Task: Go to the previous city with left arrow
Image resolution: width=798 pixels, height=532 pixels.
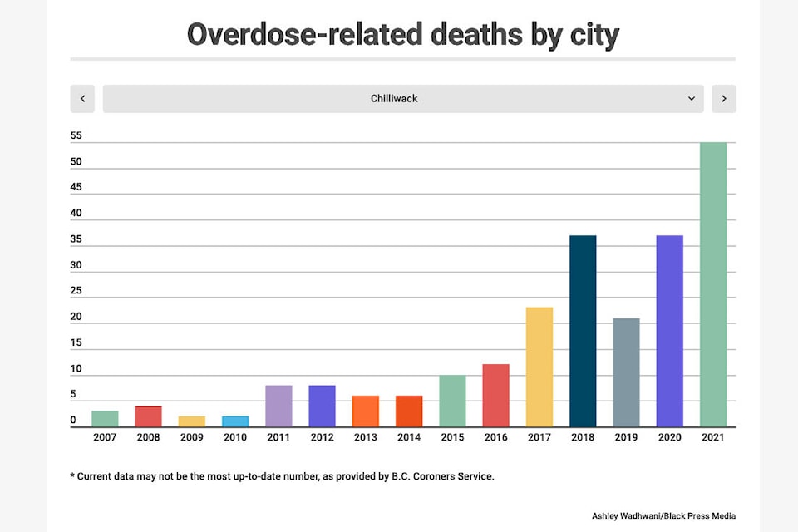Action: tap(82, 99)
